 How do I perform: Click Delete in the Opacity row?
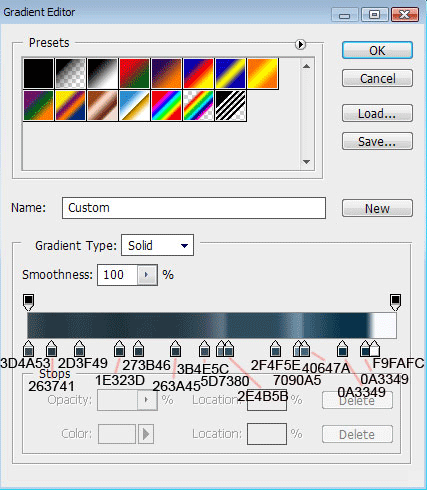[x=357, y=400]
